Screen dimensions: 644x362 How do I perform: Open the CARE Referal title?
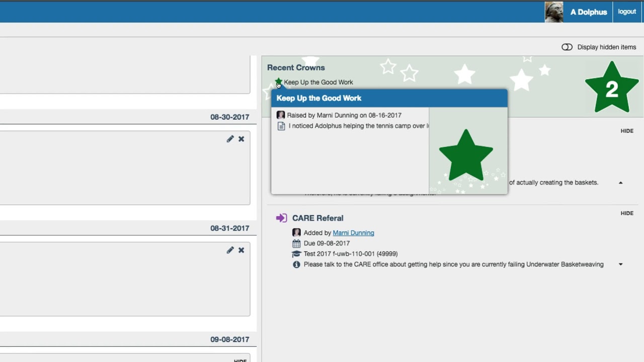coord(317,218)
